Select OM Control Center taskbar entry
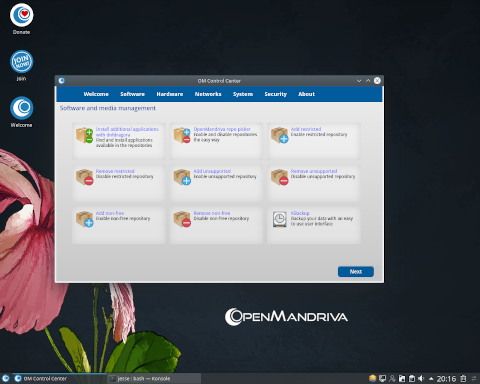Image resolution: width=480 pixels, height=384 pixels. coord(59,379)
